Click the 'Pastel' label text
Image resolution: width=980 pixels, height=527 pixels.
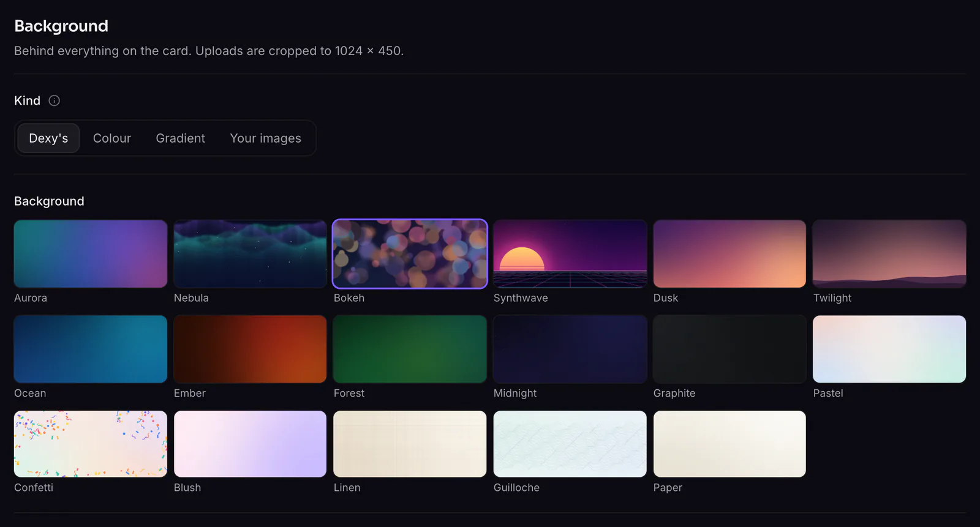pyautogui.click(x=828, y=393)
